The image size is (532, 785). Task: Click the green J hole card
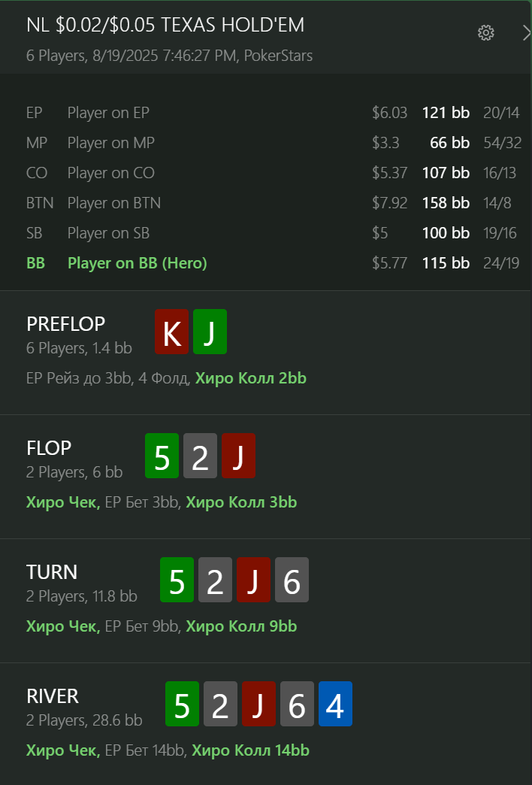point(210,332)
